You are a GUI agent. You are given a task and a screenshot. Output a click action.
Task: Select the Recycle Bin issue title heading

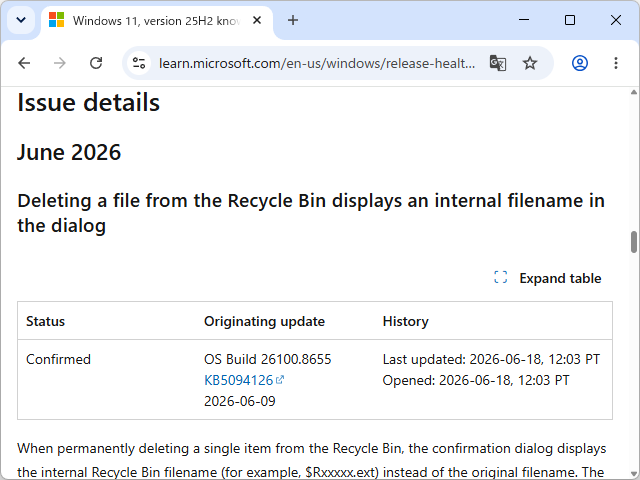pyautogui.click(x=311, y=213)
